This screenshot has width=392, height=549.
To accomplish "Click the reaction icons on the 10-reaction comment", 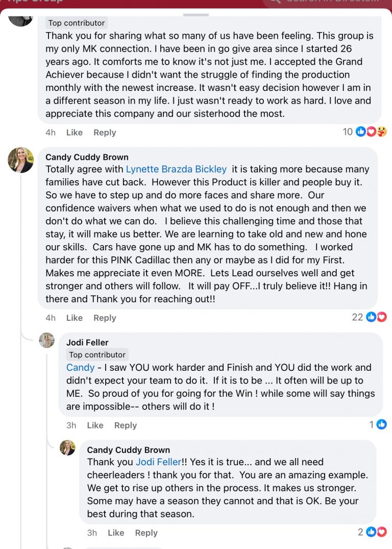I will (371, 132).
